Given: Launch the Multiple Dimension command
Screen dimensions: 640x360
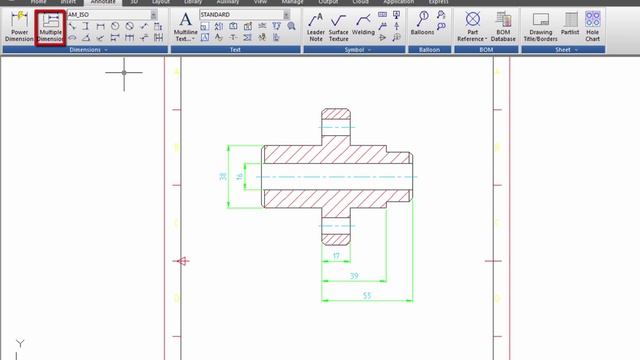Looking at the screenshot, I should (x=51, y=28).
